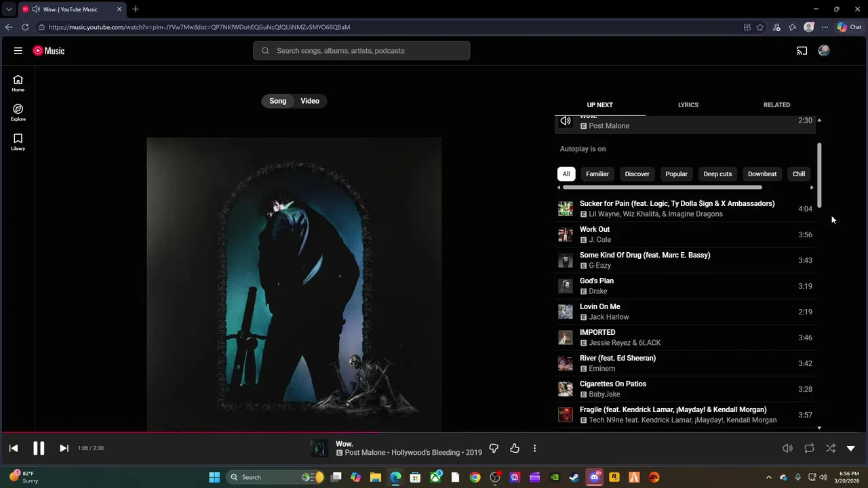This screenshot has height=488, width=868.
Task: Click Some Kind Of Drug thumbnail
Action: 566,260
